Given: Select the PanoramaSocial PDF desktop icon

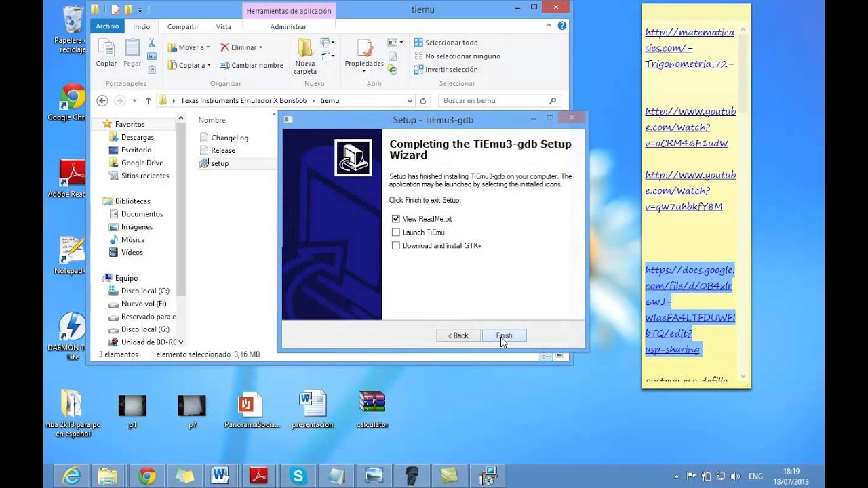Looking at the screenshot, I should coord(250,409).
